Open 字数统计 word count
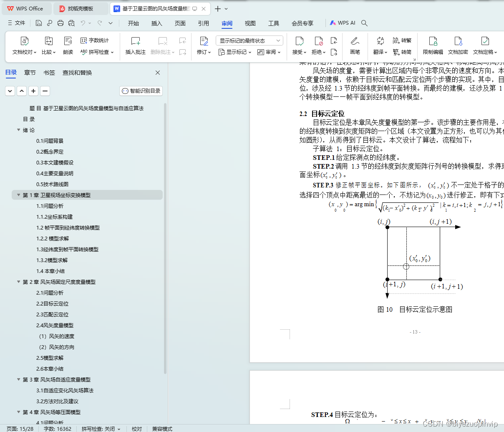 pyautogui.click(x=95, y=40)
